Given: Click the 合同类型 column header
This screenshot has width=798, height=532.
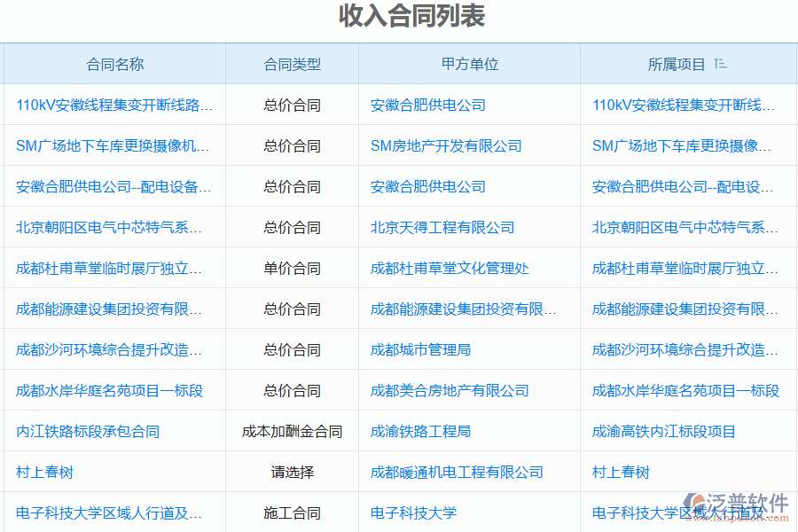Looking at the screenshot, I should coord(291,63).
